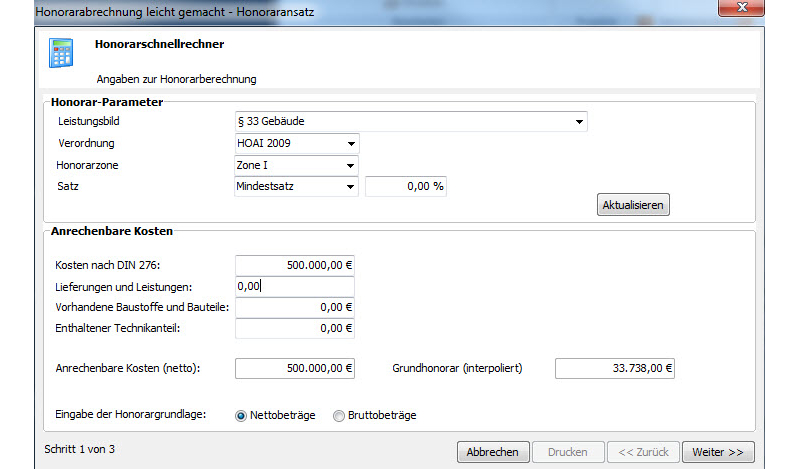Click the Vorhandene Baustoffe und Bauteile field

pos(294,308)
